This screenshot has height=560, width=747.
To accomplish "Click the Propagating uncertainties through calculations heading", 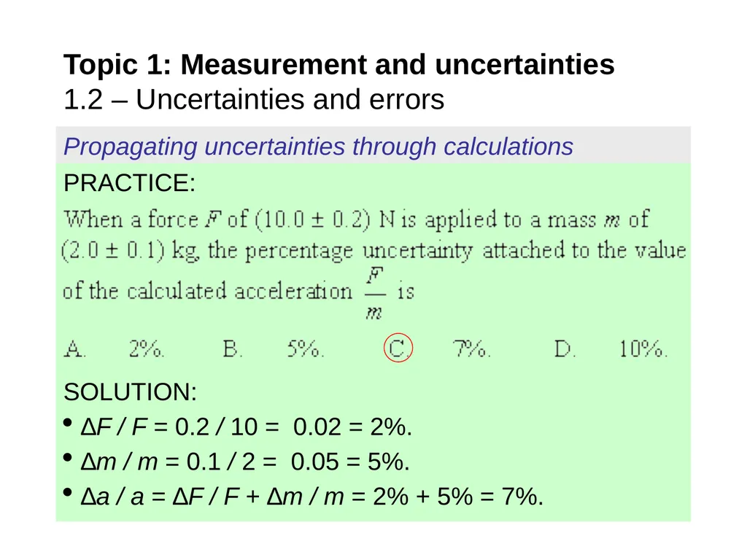I will 318,146.
